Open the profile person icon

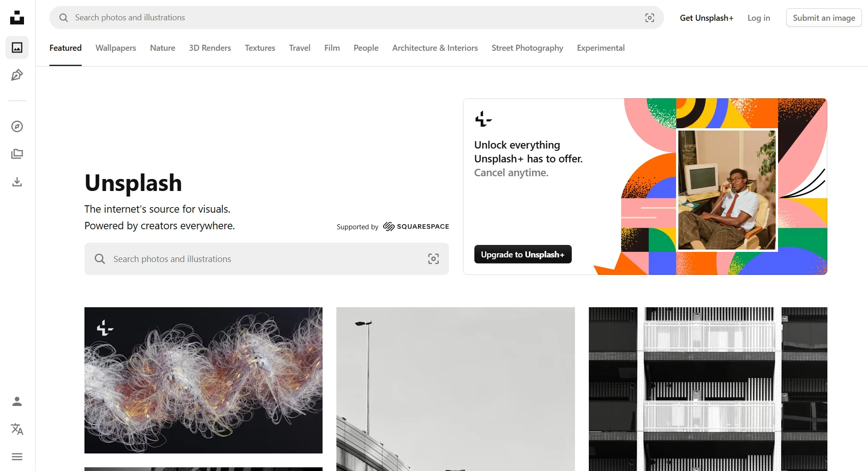click(17, 401)
